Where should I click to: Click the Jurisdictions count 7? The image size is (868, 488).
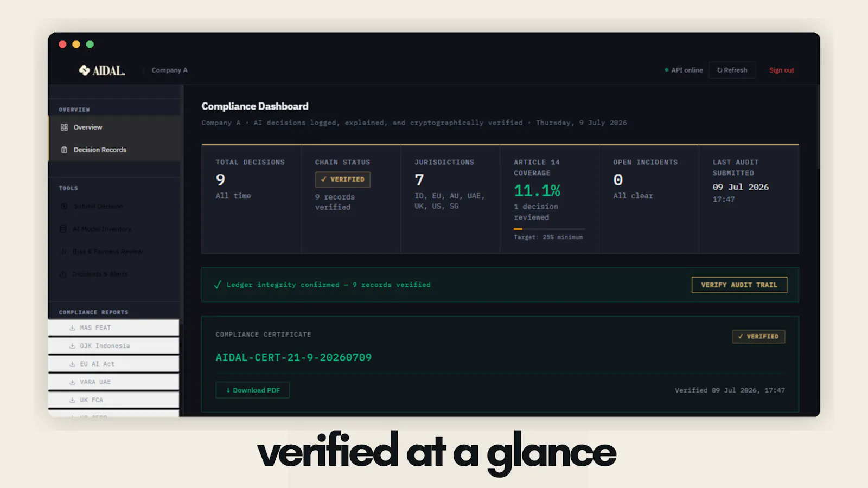[x=419, y=179]
